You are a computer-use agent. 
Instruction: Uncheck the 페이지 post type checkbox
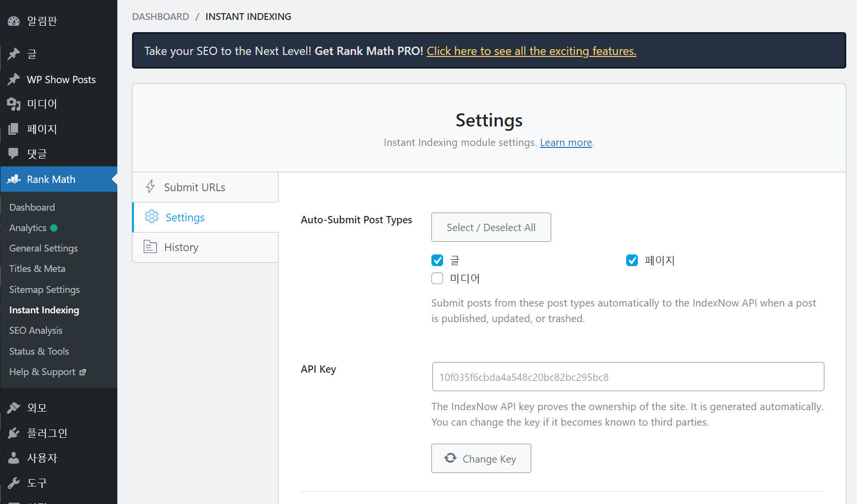click(x=632, y=260)
